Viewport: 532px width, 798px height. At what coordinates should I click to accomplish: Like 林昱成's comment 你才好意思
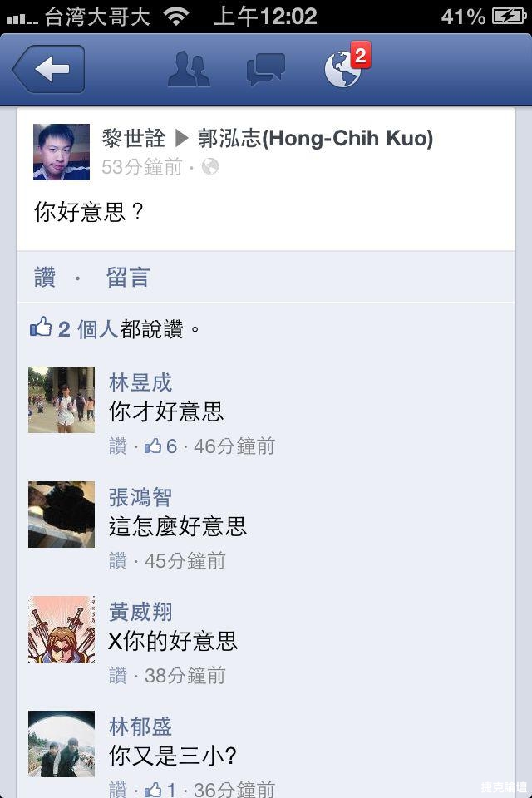point(118,446)
